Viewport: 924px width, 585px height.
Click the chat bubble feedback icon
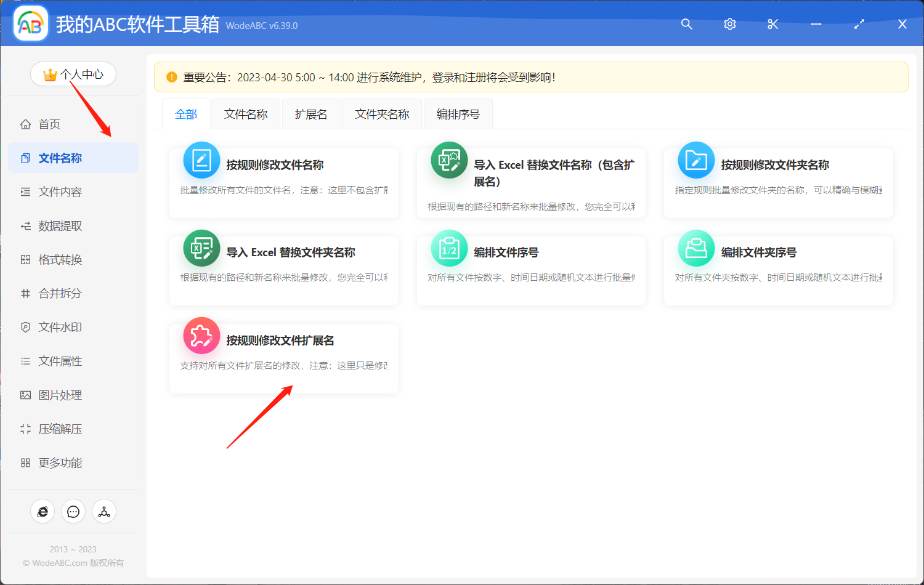pos(73,511)
